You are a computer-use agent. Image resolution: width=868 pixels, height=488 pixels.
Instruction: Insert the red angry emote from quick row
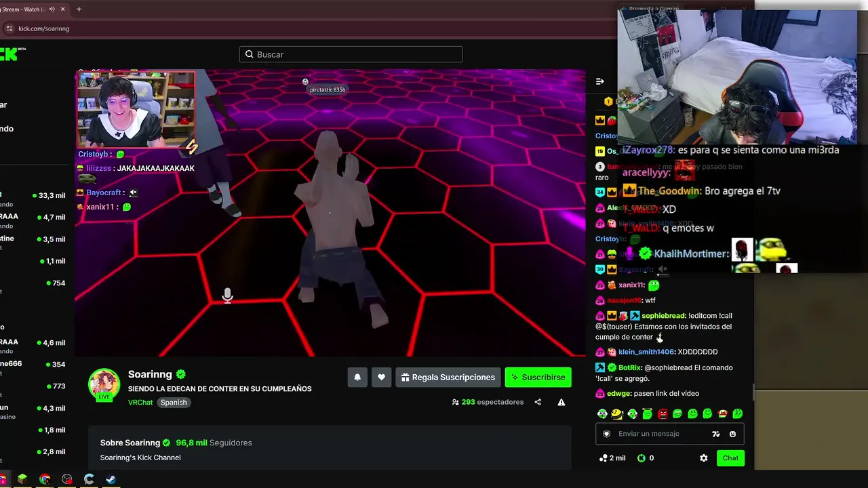663,413
